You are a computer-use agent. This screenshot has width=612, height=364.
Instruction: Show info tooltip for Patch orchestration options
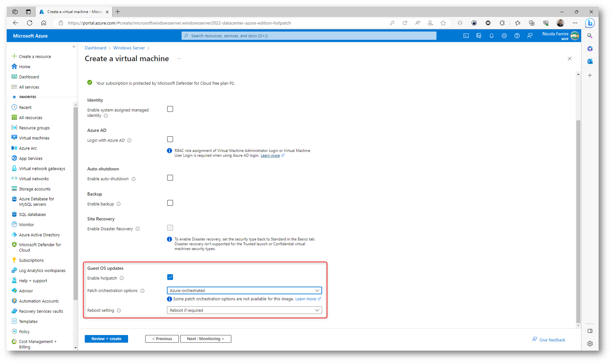tap(142, 291)
